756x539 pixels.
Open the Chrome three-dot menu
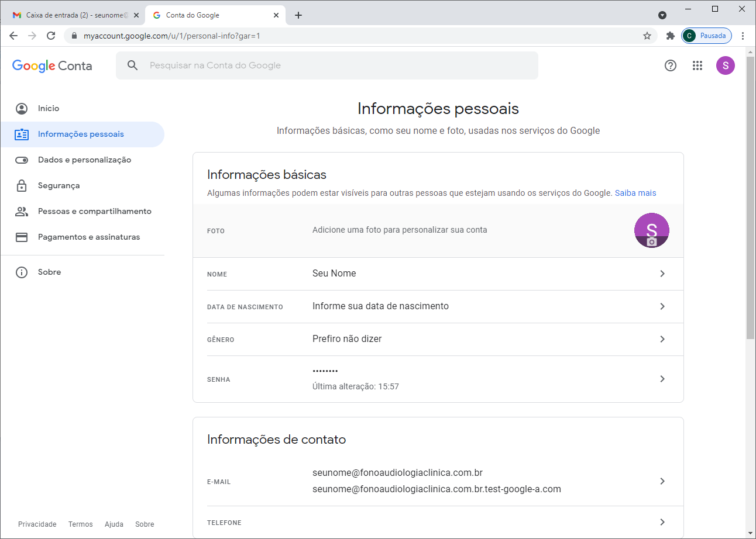743,36
